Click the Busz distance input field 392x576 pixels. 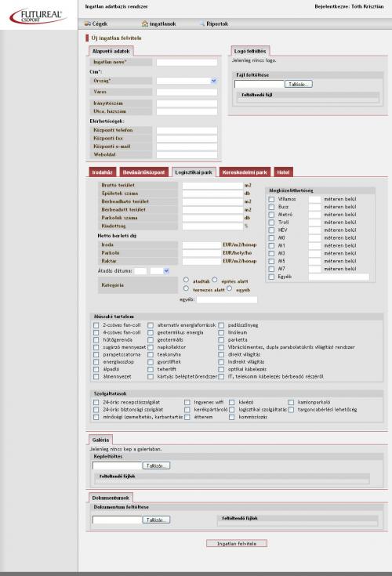[315, 207]
